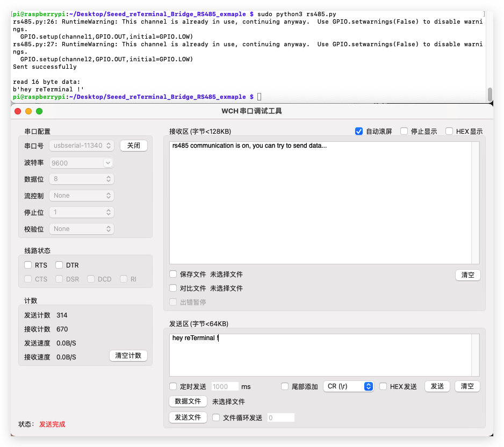Toggle the DTR line checkbox
This screenshot has height=447, width=504.
pos(59,265)
